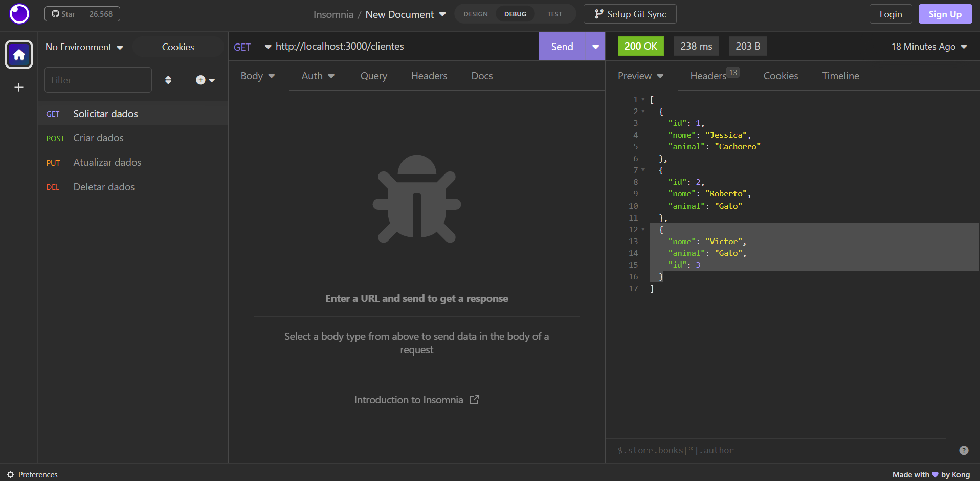Select the home icon in the left sidebar
The height and width of the screenshot is (481, 980).
click(18, 54)
